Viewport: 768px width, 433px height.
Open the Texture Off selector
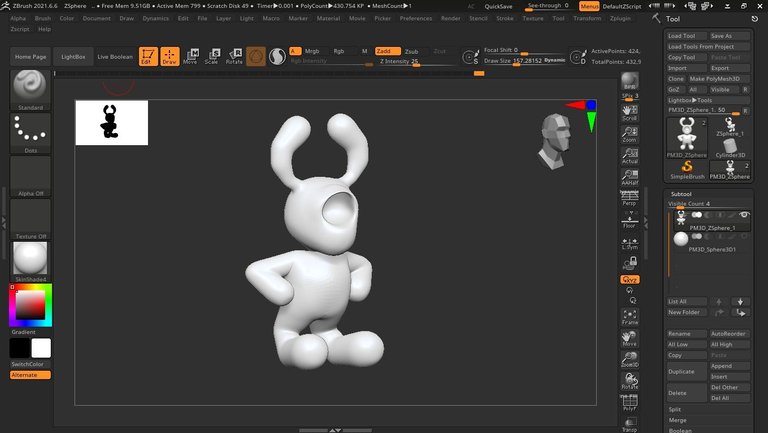click(30, 219)
